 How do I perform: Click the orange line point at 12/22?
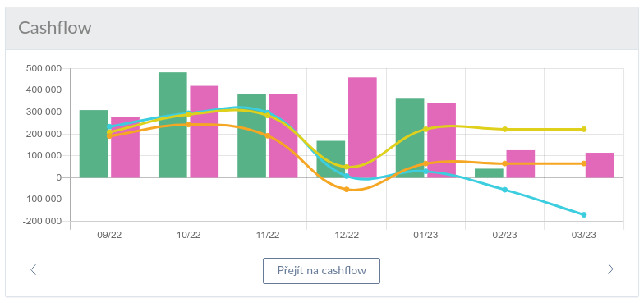coord(347,189)
